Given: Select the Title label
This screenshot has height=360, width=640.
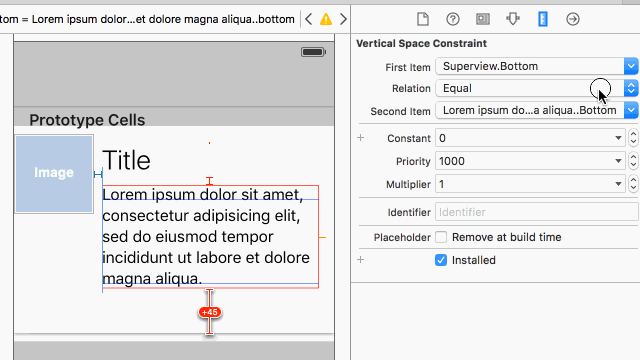Looking at the screenshot, I should point(127,160).
